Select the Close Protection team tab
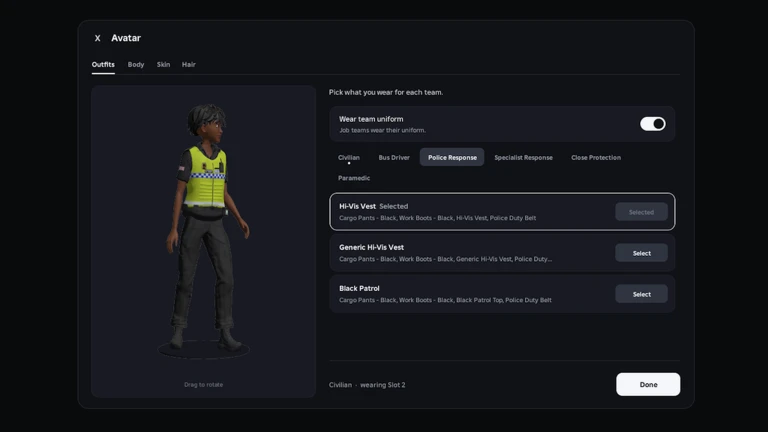Viewport: 768px width, 432px height. pyautogui.click(x=596, y=157)
